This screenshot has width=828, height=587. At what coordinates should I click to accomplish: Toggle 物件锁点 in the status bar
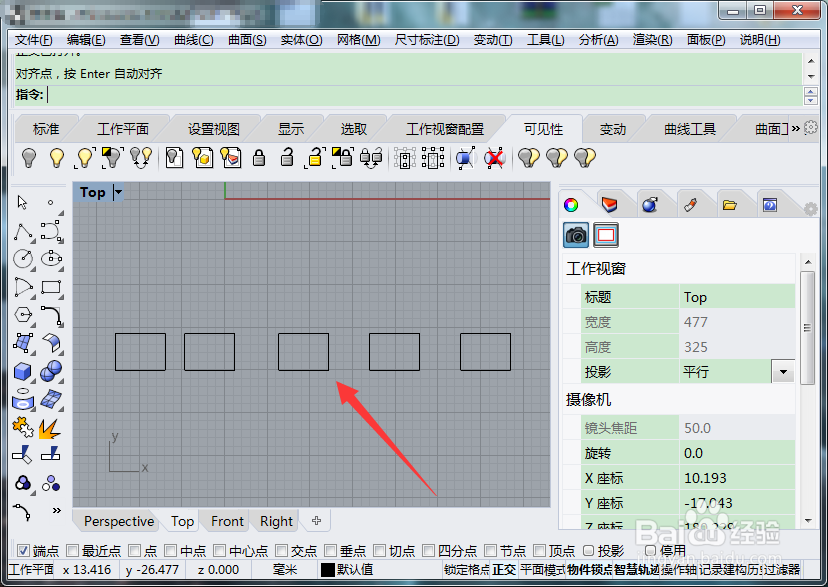pos(590,570)
